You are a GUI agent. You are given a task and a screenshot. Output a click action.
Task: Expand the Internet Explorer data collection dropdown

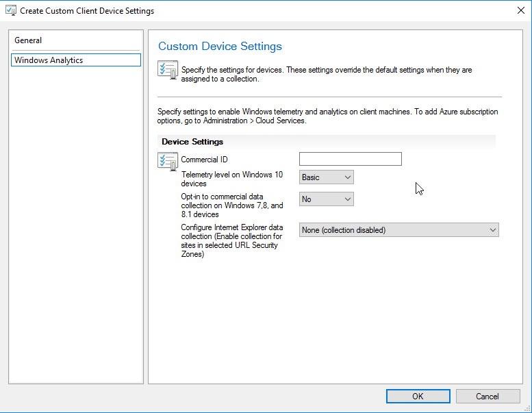coord(398,230)
